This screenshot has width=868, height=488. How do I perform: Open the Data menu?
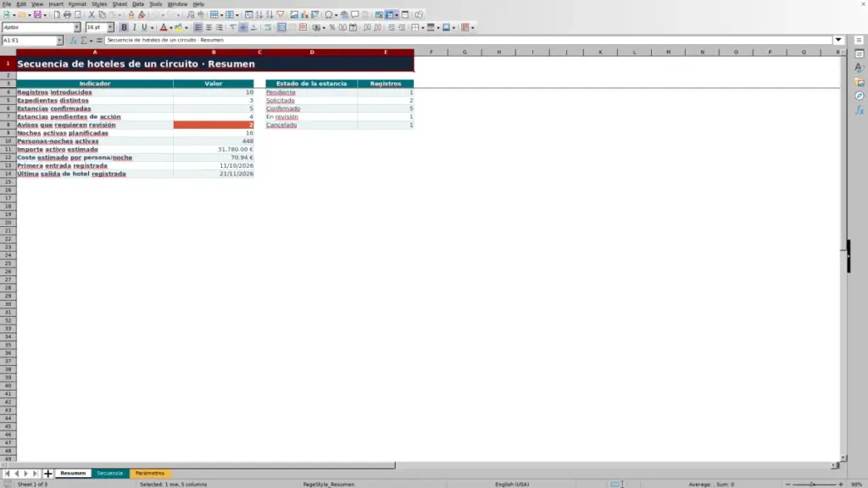tap(138, 4)
